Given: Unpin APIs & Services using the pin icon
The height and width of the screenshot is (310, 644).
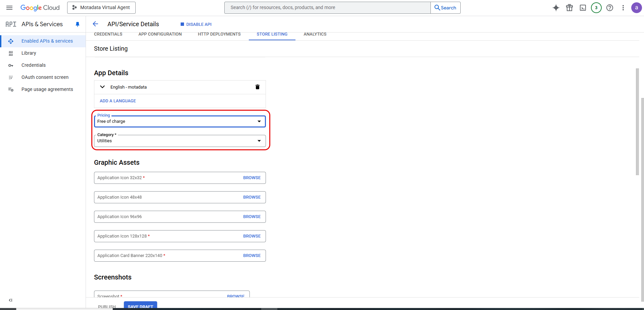Looking at the screenshot, I should click(x=78, y=24).
